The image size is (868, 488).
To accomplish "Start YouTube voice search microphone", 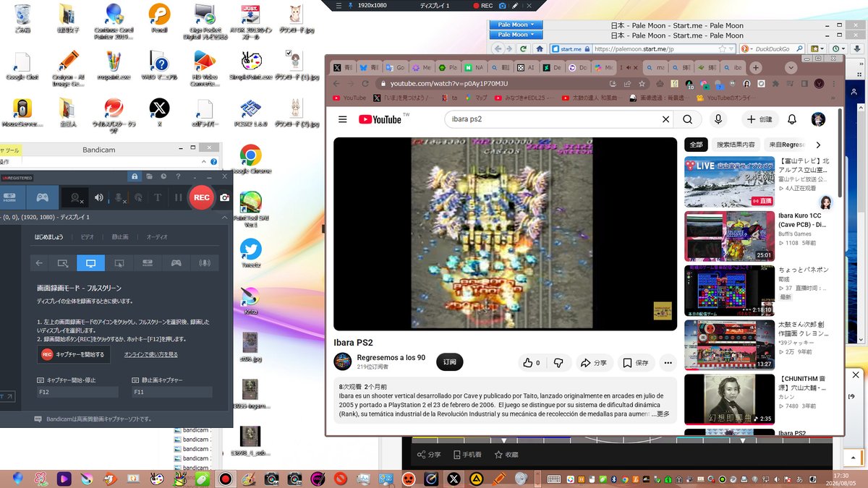I will click(718, 119).
